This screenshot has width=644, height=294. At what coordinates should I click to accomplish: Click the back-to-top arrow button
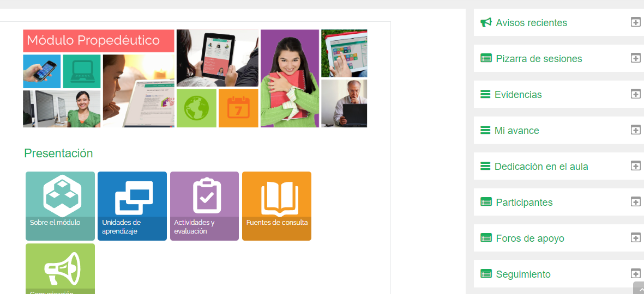click(x=639, y=288)
